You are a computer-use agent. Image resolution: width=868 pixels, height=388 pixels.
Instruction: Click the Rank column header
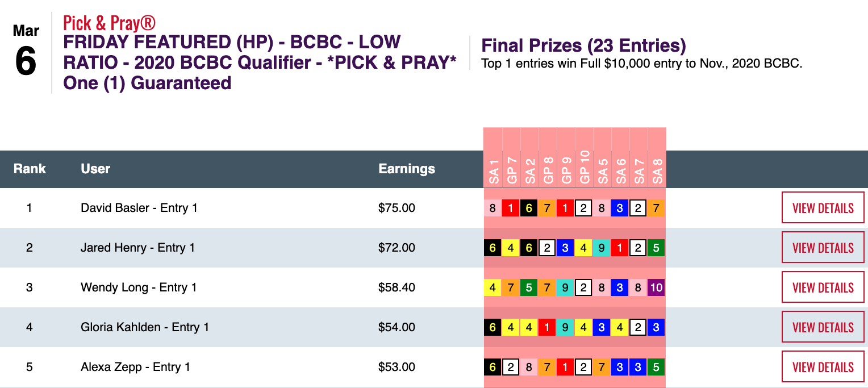(x=30, y=169)
